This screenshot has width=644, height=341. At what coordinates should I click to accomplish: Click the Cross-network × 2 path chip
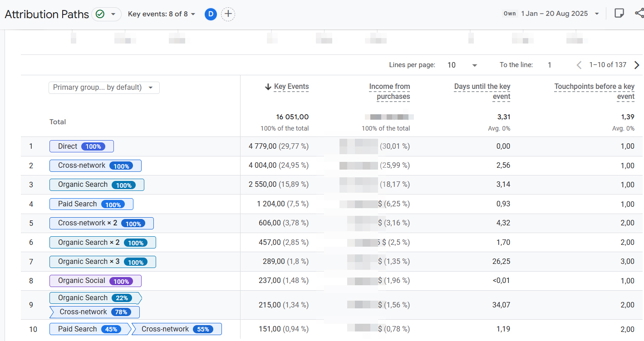click(101, 223)
